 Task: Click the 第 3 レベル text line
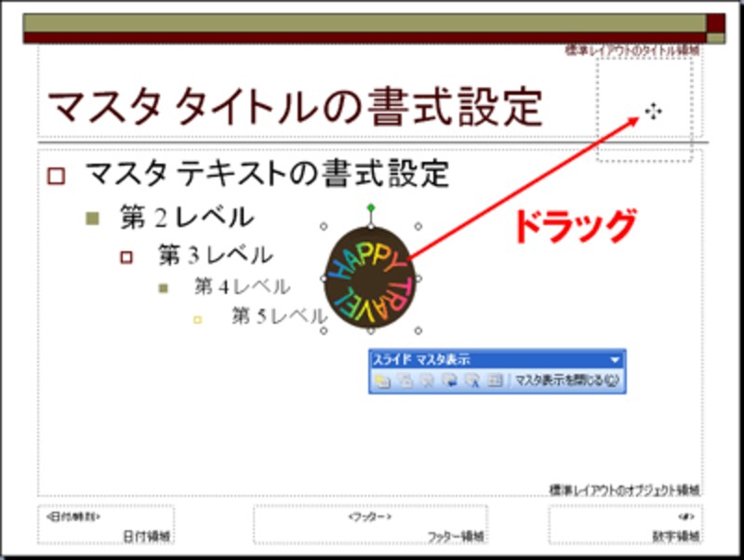(x=216, y=255)
